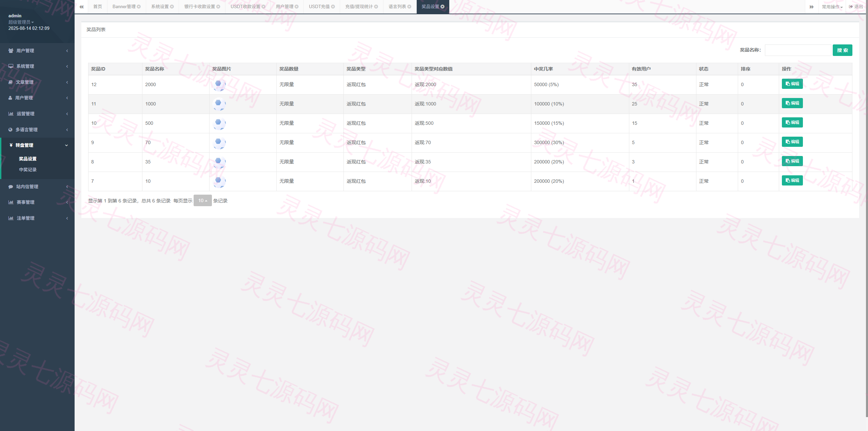Close the 系统设置 tab
The image size is (868, 431).
coord(172,7)
